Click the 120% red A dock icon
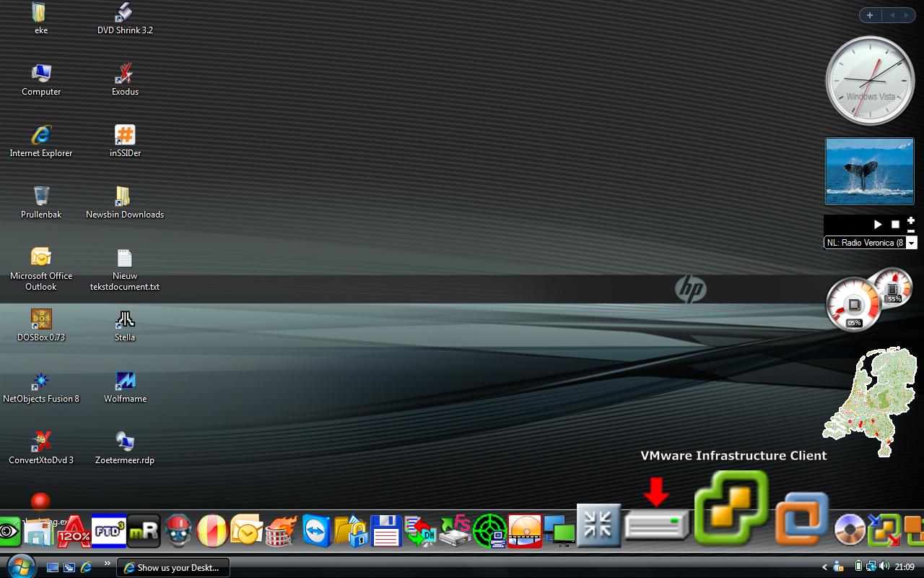Image resolution: width=924 pixels, height=578 pixels. [x=74, y=531]
